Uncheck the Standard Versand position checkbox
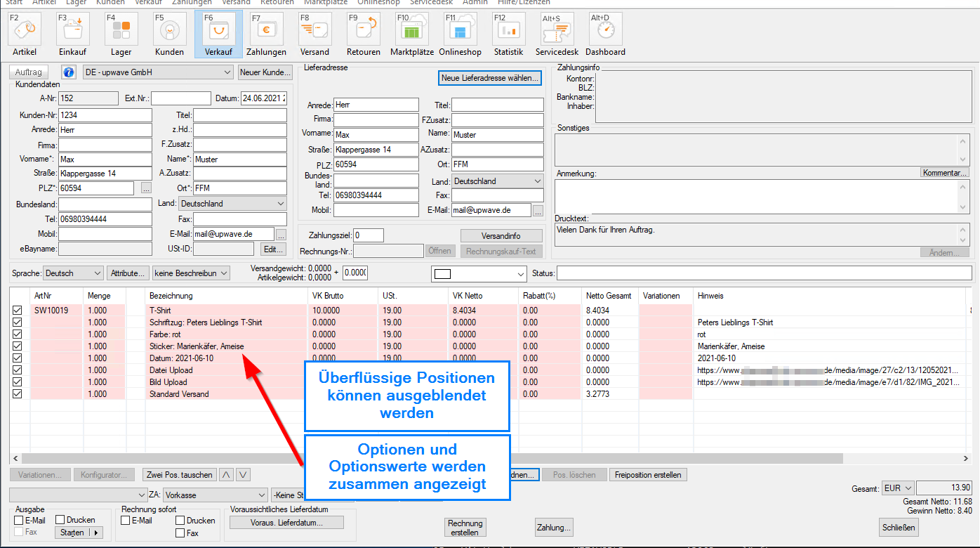 coord(18,393)
